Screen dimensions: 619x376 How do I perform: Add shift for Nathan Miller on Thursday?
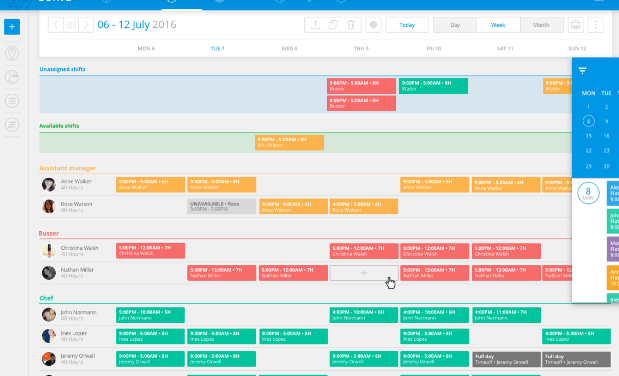[x=364, y=273]
